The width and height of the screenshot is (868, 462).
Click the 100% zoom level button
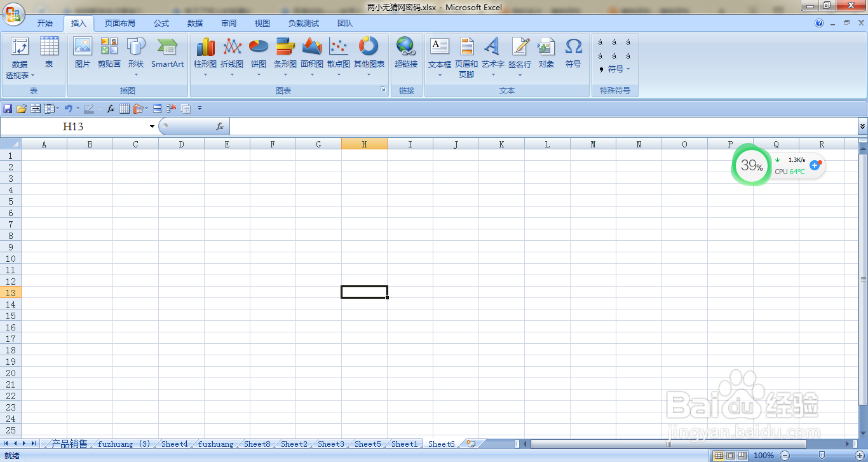pyautogui.click(x=763, y=456)
